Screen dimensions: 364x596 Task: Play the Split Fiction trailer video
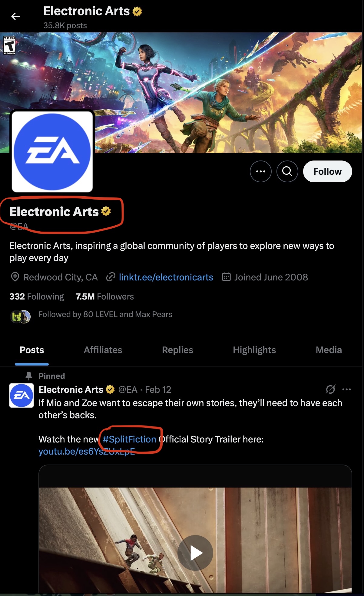pyautogui.click(x=195, y=552)
